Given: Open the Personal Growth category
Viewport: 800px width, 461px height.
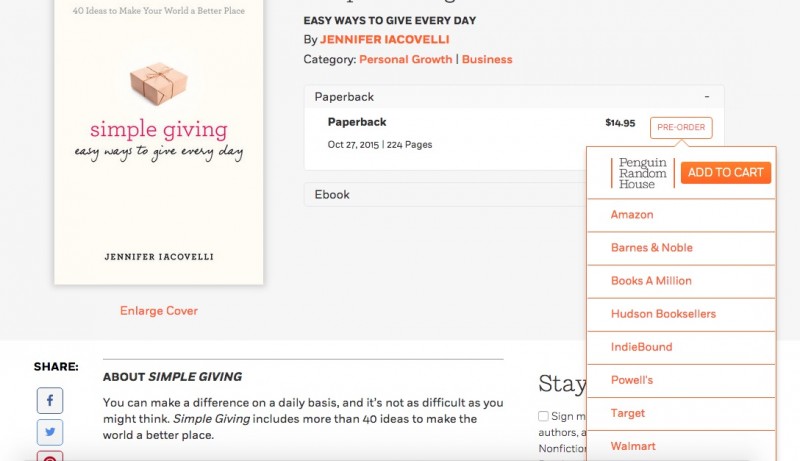Looking at the screenshot, I should pyautogui.click(x=406, y=59).
